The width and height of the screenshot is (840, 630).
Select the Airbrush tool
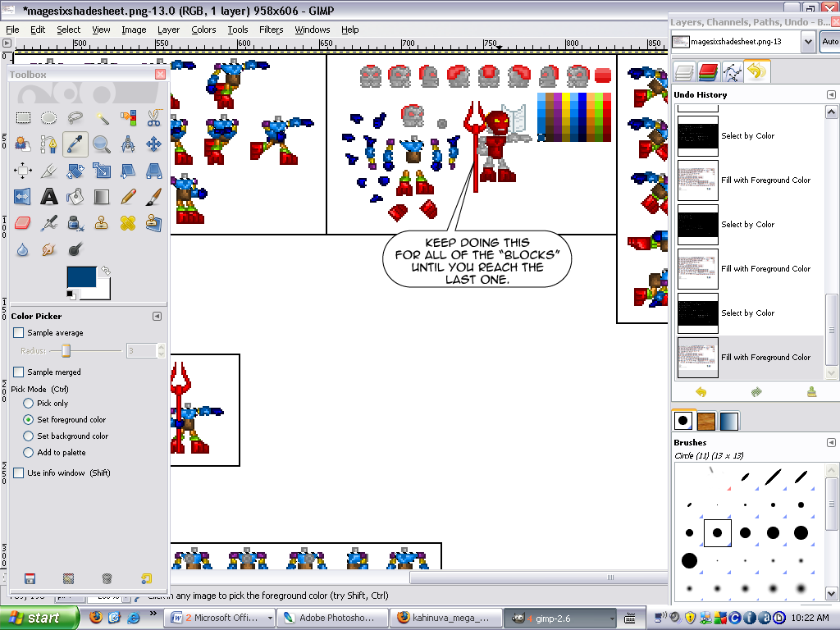coord(48,223)
